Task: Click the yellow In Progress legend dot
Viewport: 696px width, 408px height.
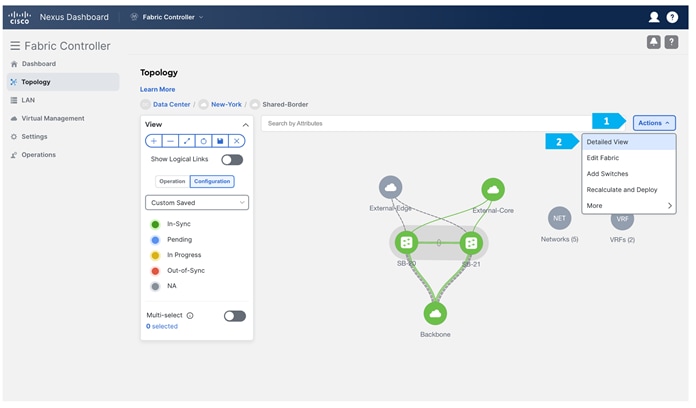Action: click(155, 255)
